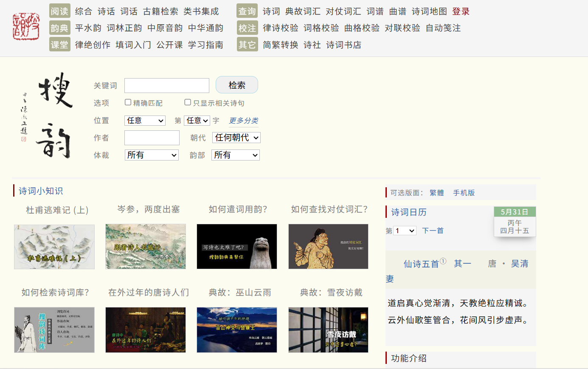
Task: Open the poem number dropdown in 诗词日历
Action: 405,231
